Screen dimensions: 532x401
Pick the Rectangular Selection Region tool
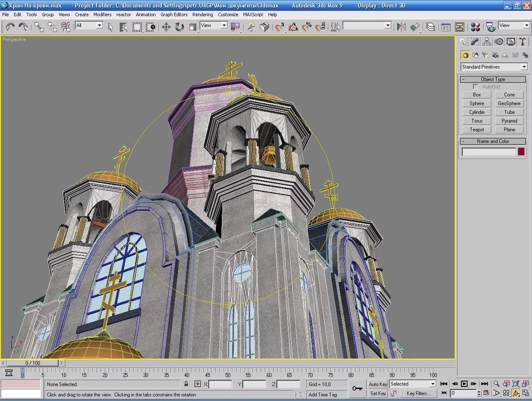pos(137,27)
